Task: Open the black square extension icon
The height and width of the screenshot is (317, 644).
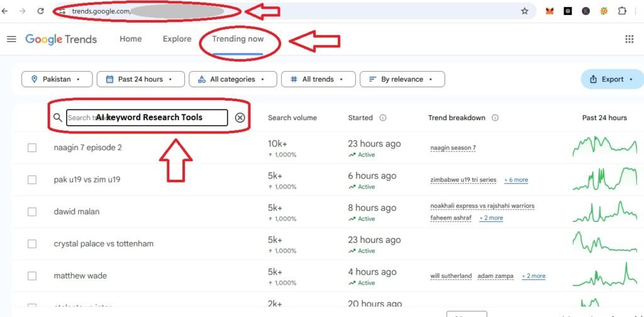Action: click(568, 11)
